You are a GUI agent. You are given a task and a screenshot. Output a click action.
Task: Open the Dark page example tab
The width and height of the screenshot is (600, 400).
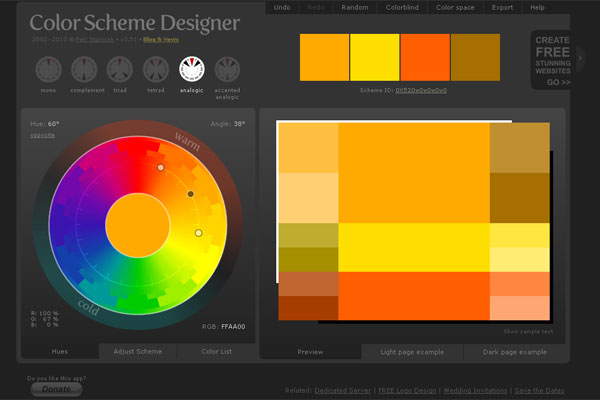(x=514, y=352)
